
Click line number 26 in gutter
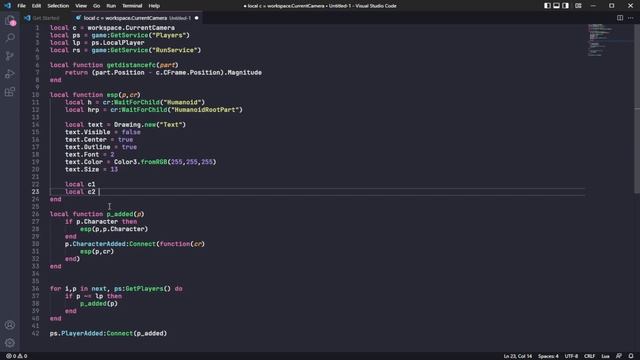36,214
